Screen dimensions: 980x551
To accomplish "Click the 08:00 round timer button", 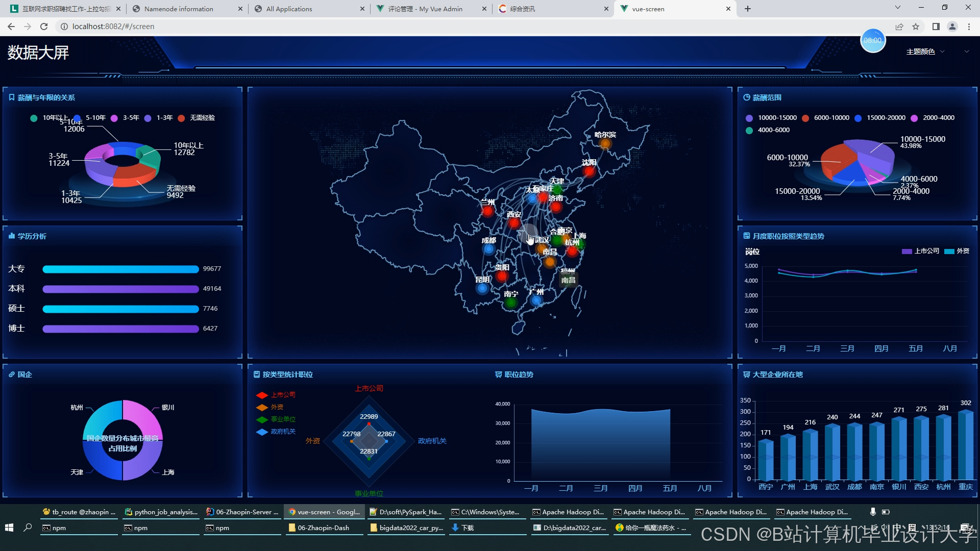I will pos(872,40).
